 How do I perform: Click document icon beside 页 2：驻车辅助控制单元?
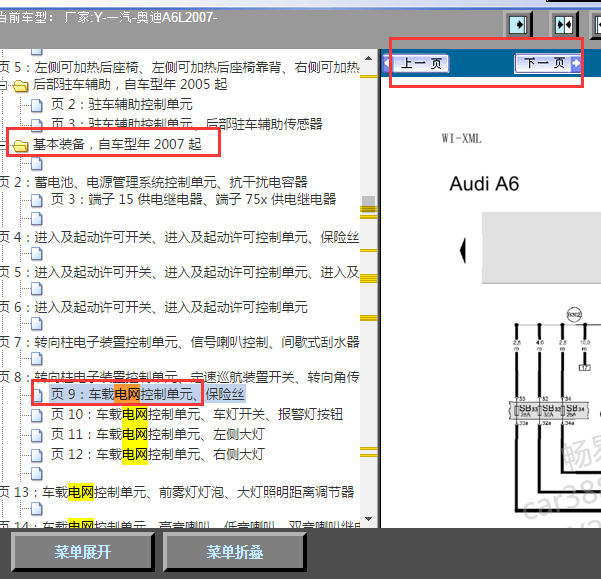[37, 105]
